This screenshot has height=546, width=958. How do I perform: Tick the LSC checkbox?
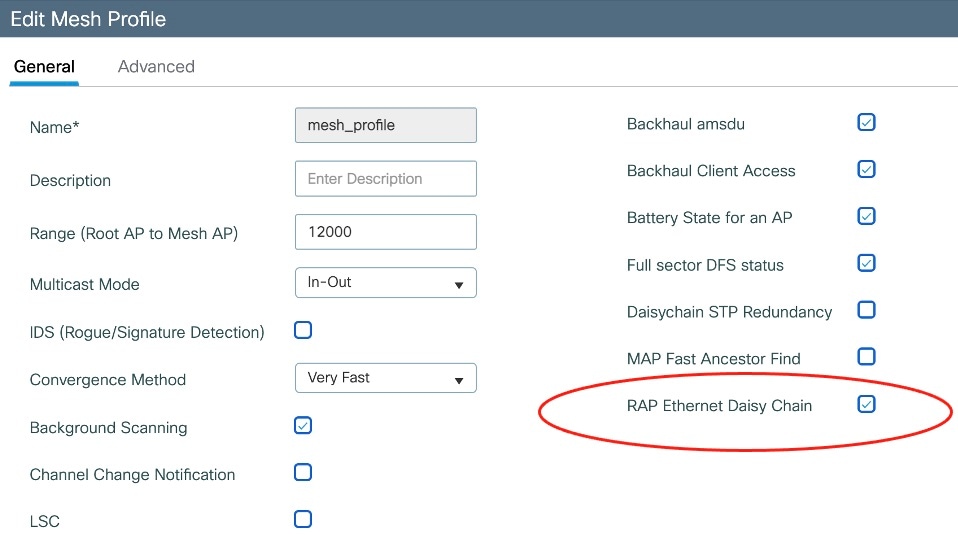point(303,519)
